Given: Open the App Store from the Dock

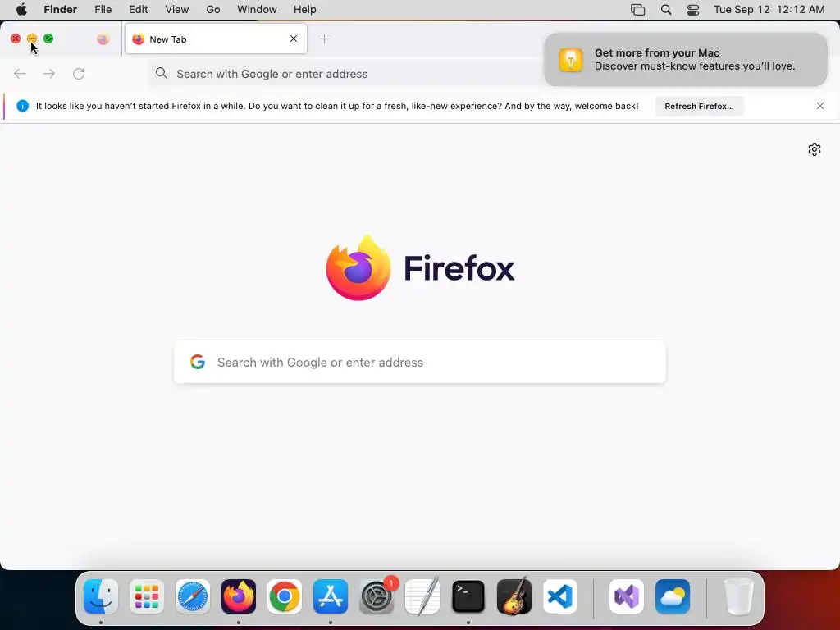Looking at the screenshot, I should (331, 596).
